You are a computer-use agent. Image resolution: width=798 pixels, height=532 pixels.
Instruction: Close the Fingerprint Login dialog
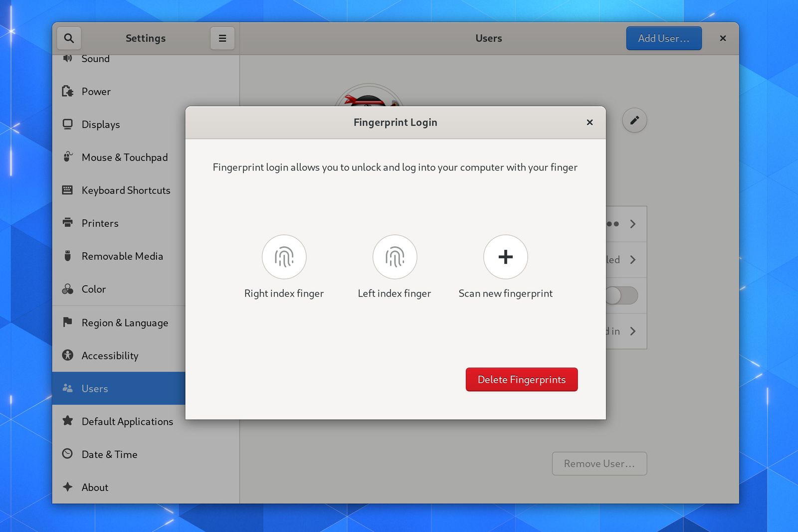click(x=590, y=122)
